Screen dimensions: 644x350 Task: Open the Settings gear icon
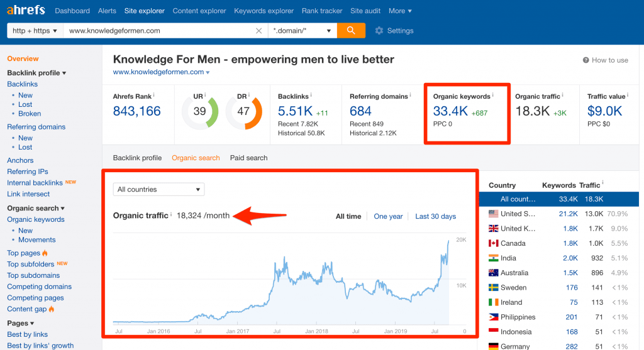tap(379, 31)
